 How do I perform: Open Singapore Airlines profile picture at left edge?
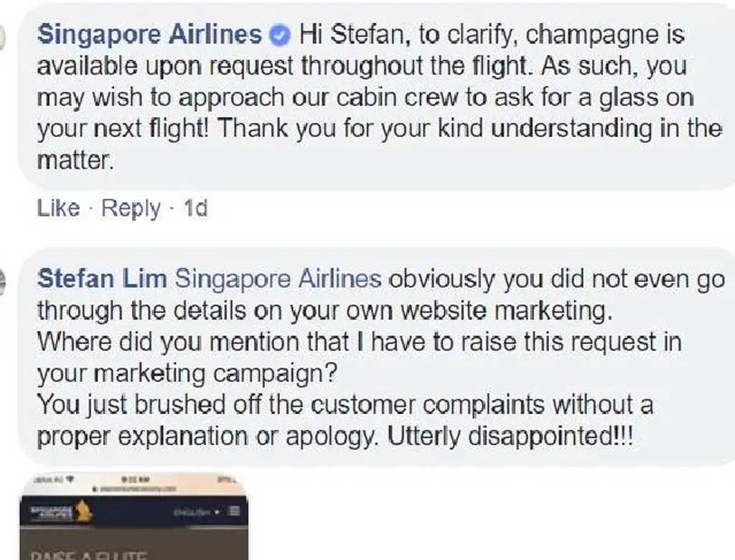[2, 37]
